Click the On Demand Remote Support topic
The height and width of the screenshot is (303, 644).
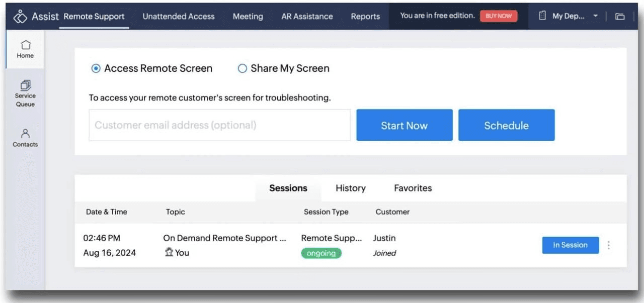[224, 238]
